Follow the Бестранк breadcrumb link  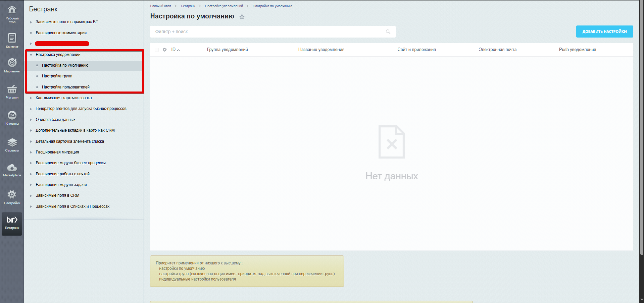pyautogui.click(x=188, y=6)
